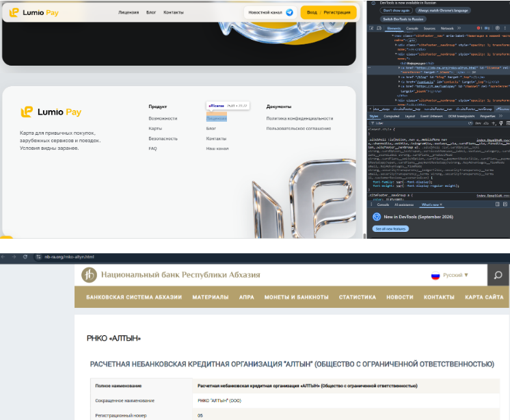This screenshot has height=420, width=510.
Task: Open the Network tab
Action: (447, 28)
